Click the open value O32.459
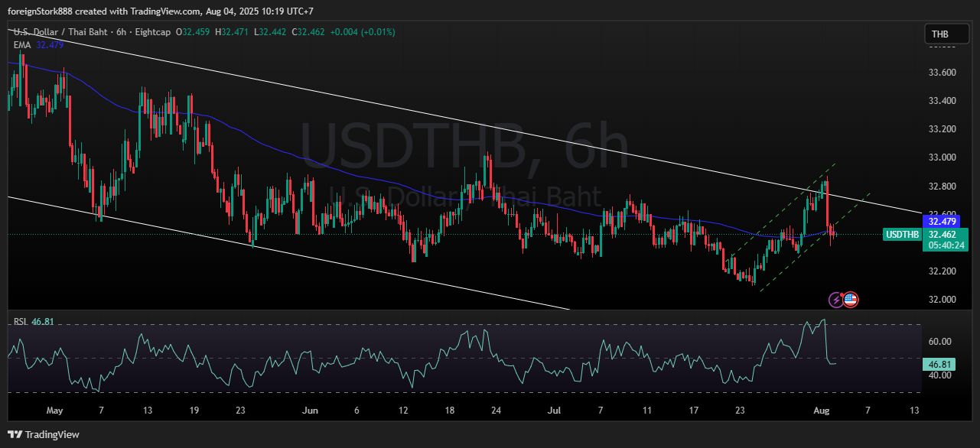 pos(194,32)
